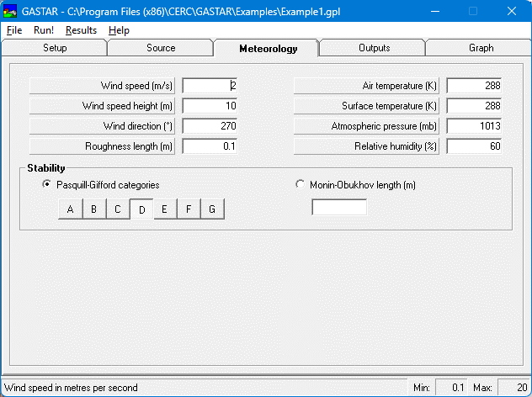Open the Help menu
Image resolution: width=532 pixels, height=397 pixels.
119,29
